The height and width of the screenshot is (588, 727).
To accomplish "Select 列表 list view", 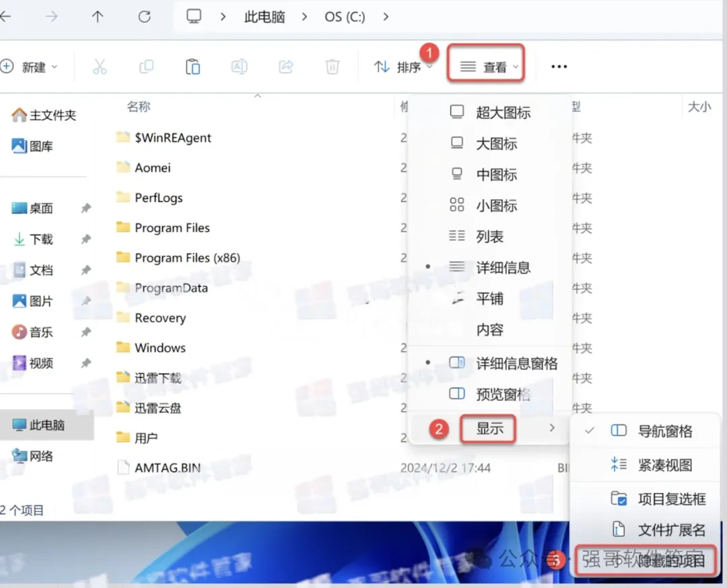I will (x=489, y=237).
